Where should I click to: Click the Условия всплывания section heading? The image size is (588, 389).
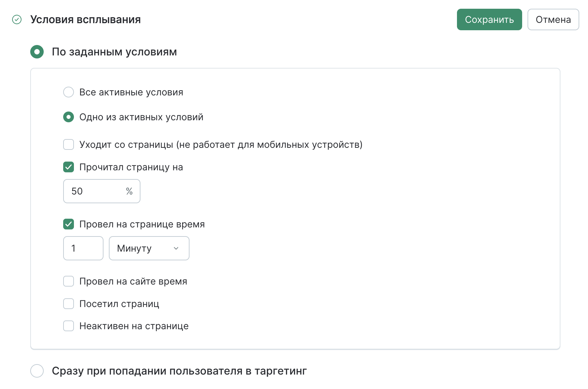tap(85, 20)
